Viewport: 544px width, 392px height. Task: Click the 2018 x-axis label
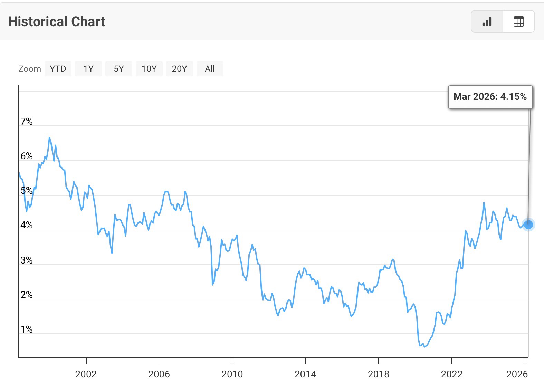[379, 374]
